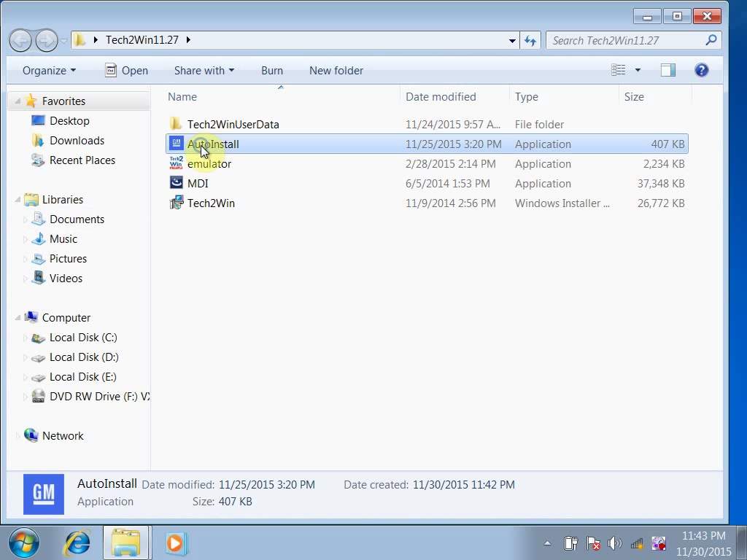Image resolution: width=747 pixels, height=560 pixels.
Task: Open Desktop in the navigation pane
Action: [69, 121]
